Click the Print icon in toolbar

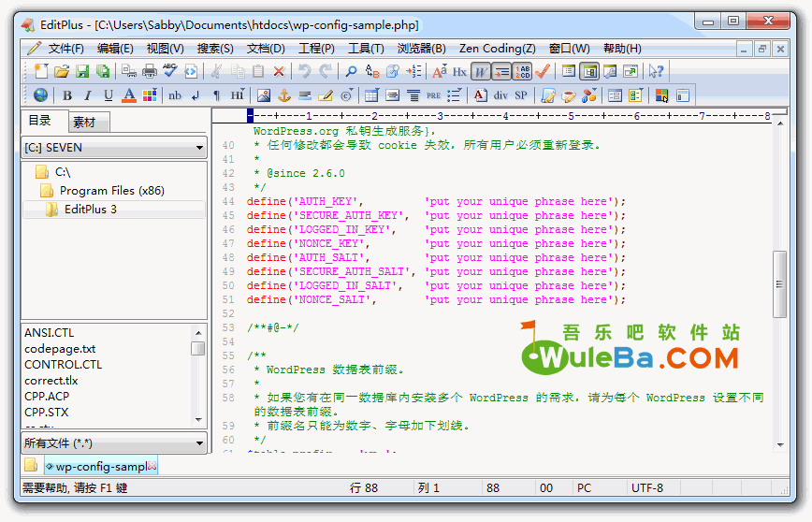click(x=150, y=71)
